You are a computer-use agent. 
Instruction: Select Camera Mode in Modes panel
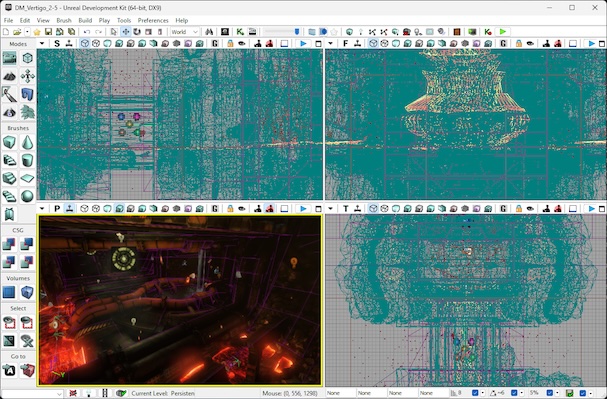pyautogui.click(x=10, y=58)
